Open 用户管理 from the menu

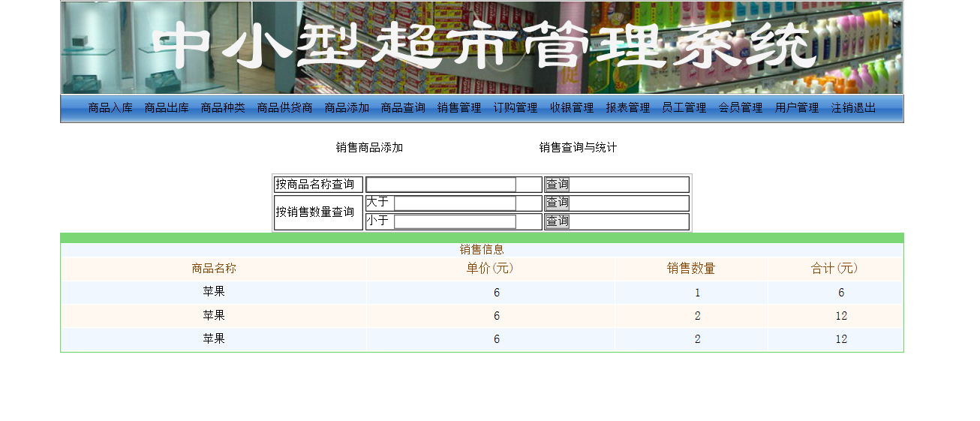pos(797,108)
